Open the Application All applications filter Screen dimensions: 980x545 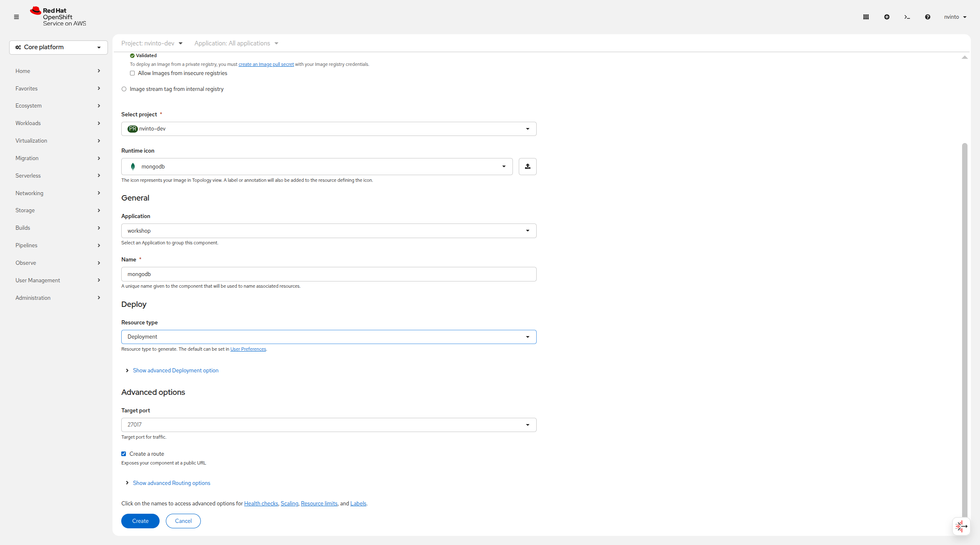tap(236, 43)
